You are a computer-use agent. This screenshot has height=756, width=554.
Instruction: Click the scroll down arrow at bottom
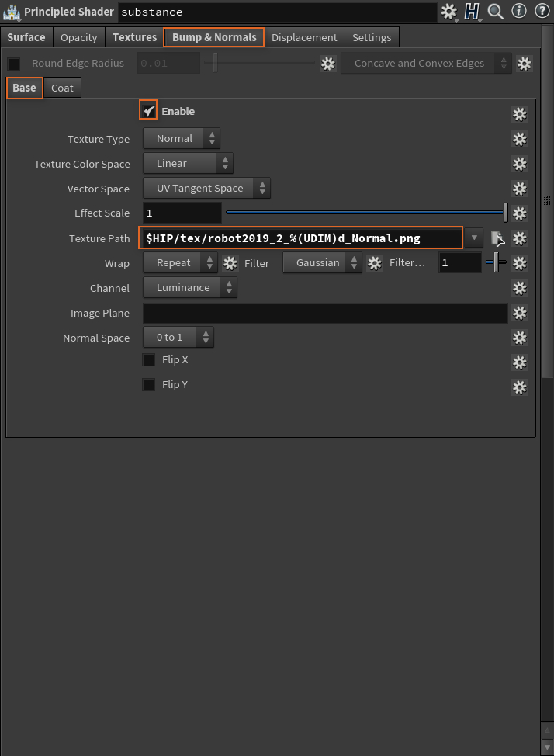pos(547,747)
